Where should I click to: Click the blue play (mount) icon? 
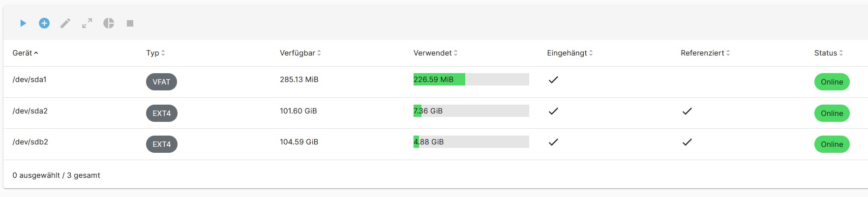(x=23, y=23)
